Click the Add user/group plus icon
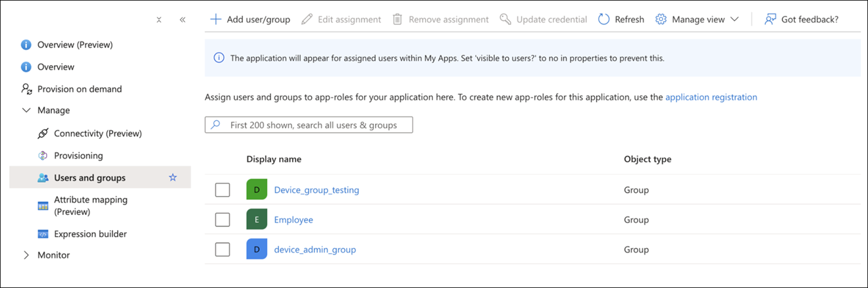Image resolution: width=868 pixels, height=288 pixels. [x=215, y=19]
